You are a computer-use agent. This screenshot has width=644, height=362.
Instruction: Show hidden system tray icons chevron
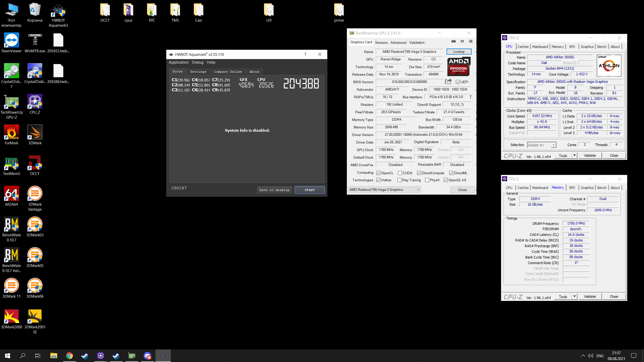click(583, 356)
